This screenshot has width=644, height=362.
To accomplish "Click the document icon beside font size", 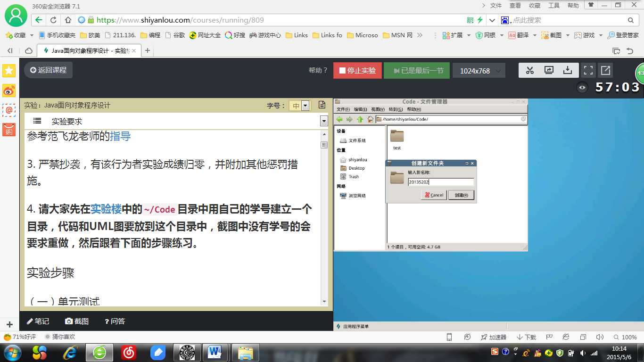I will [x=322, y=105].
